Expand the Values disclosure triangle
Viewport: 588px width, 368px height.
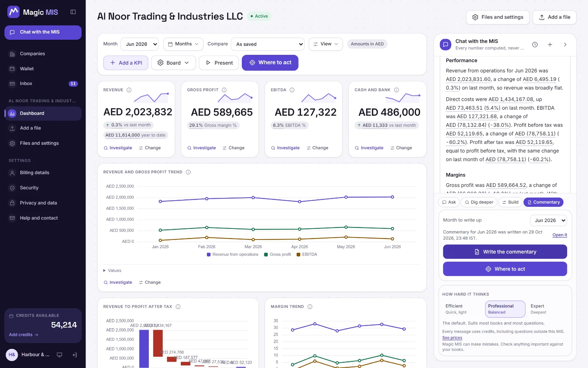(x=104, y=270)
